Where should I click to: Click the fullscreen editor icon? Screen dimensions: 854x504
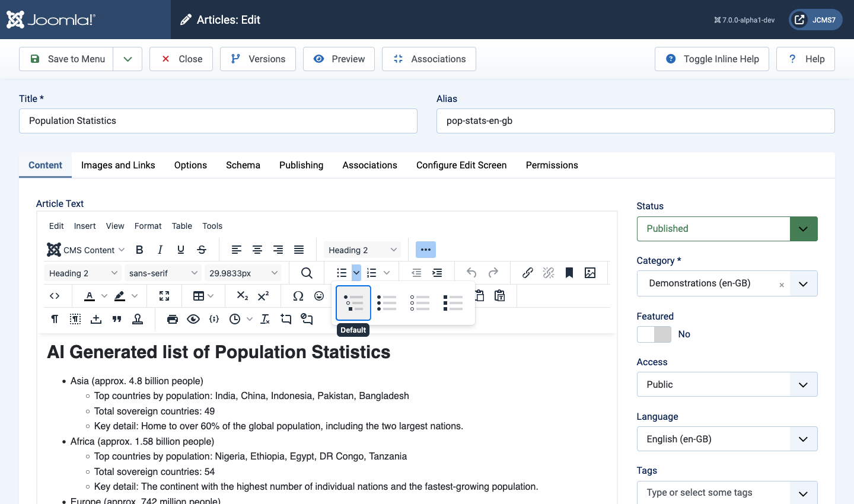(x=164, y=296)
